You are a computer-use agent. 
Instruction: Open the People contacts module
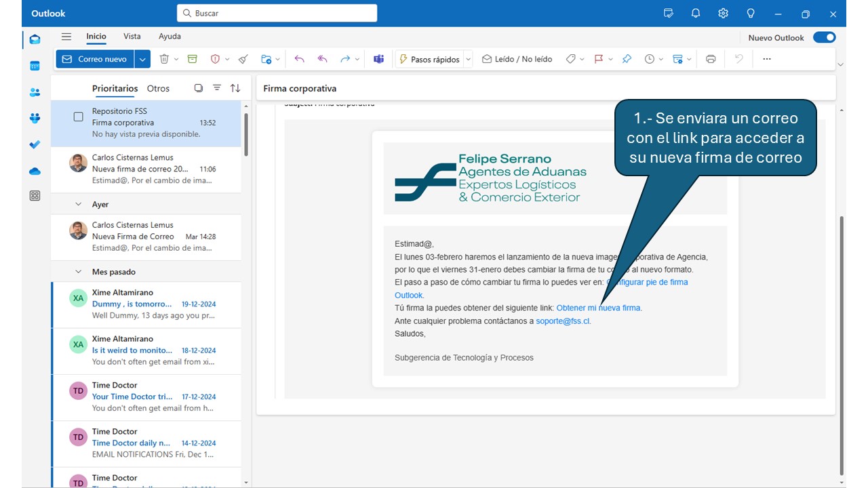click(35, 92)
